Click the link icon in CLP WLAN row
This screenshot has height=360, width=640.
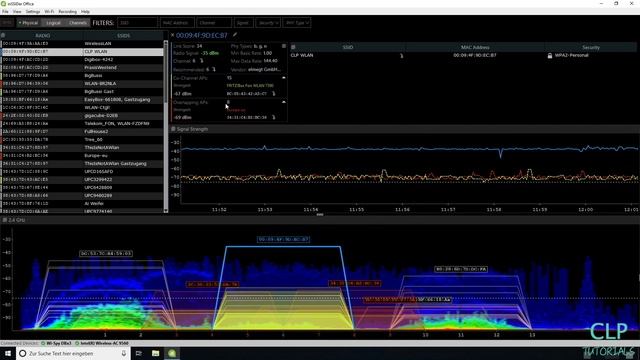coord(401,56)
